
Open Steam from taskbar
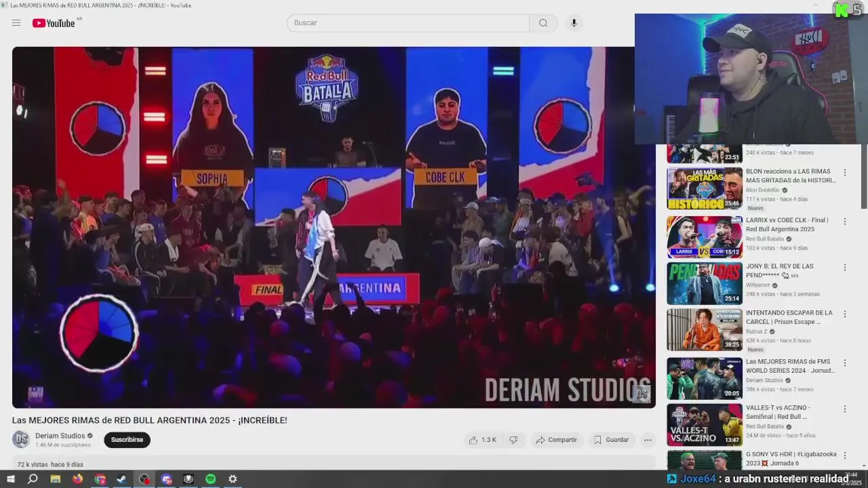click(122, 479)
